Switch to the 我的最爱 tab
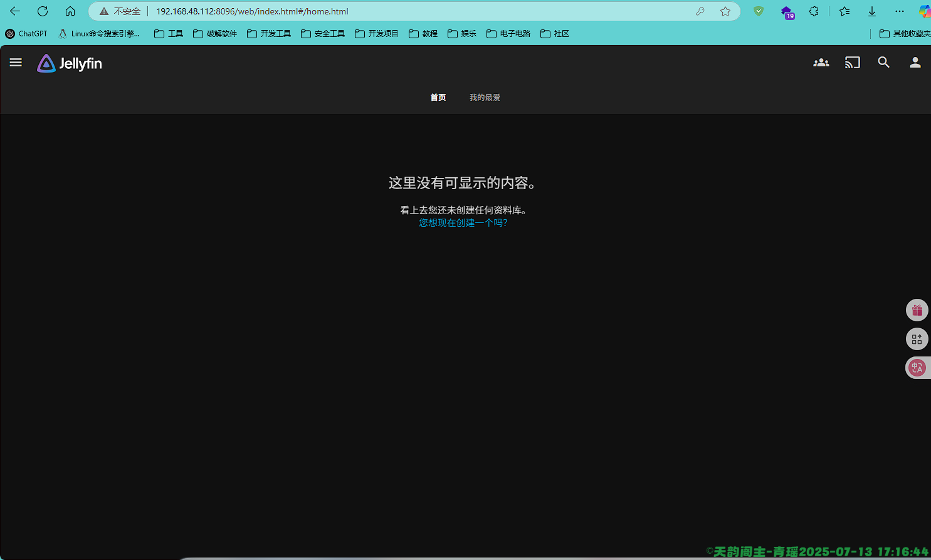Viewport: 931px width, 560px height. 484,97
